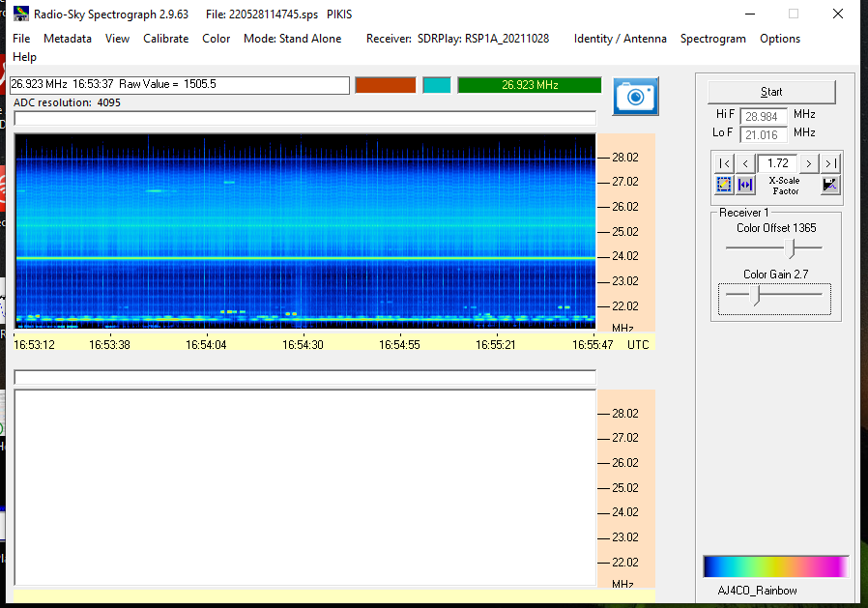The width and height of the screenshot is (868, 608).
Task: Click the blue fit-width arrows icon
Action: coord(745,185)
